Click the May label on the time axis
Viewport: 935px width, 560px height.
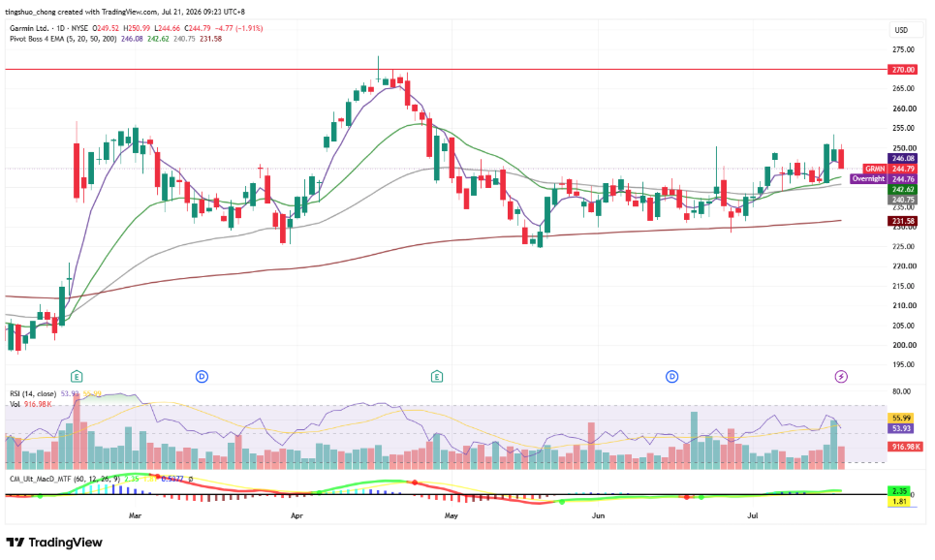(x=451, y=515)
